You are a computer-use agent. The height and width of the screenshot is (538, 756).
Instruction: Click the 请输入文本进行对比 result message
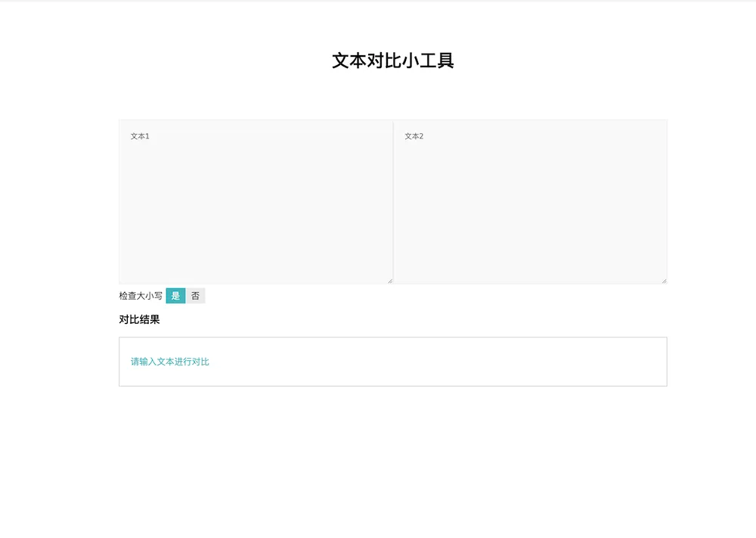coord(169,362)
